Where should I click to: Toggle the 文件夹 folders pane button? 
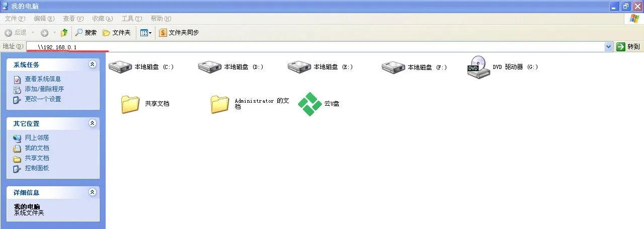click(117, 33)
